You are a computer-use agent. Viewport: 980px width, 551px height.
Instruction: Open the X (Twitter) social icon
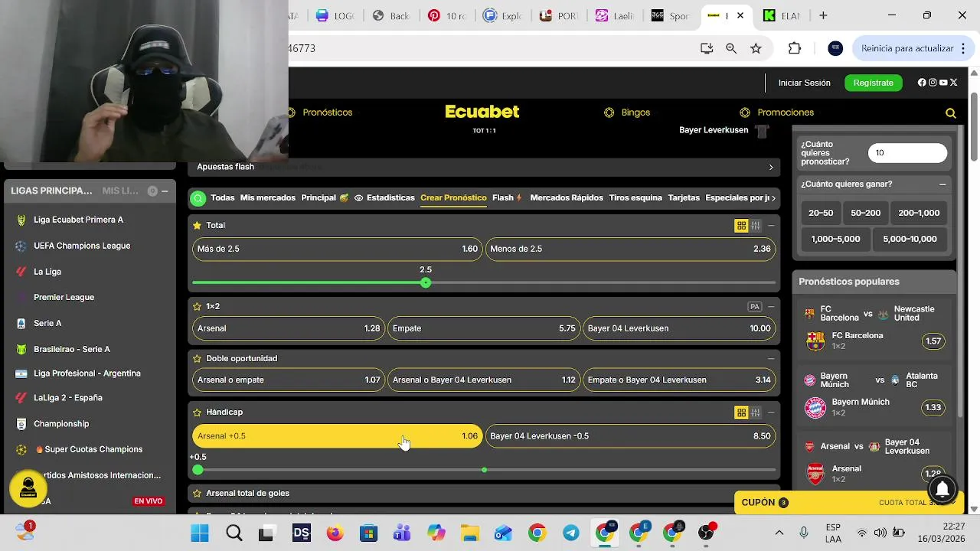954,83
